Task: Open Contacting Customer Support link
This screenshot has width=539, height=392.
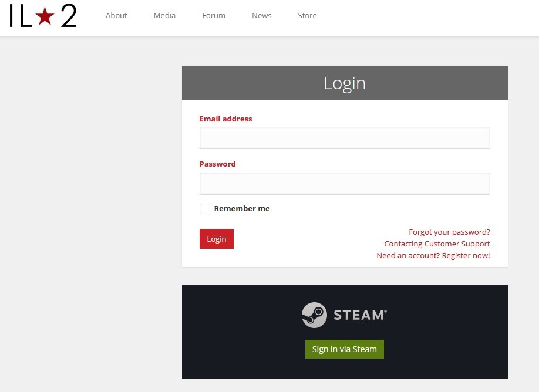Action: pyautogui.click(x=437, y=244)
